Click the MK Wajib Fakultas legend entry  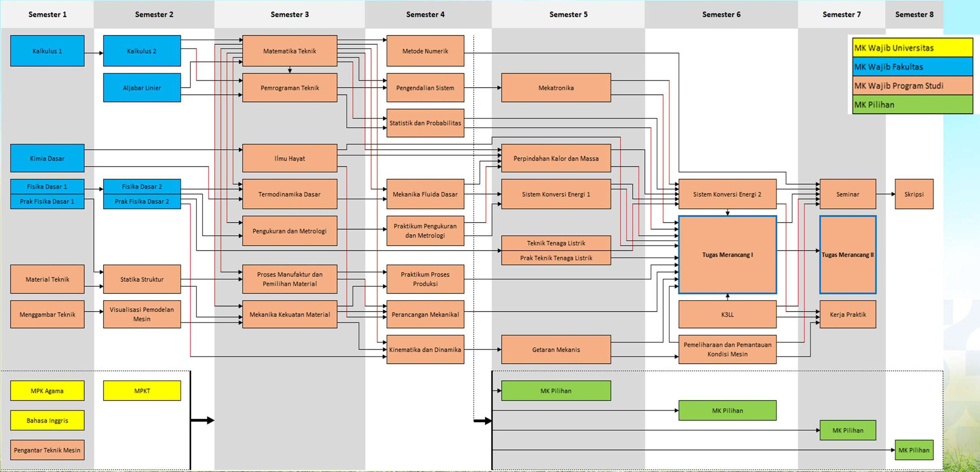tap(912, 67)
